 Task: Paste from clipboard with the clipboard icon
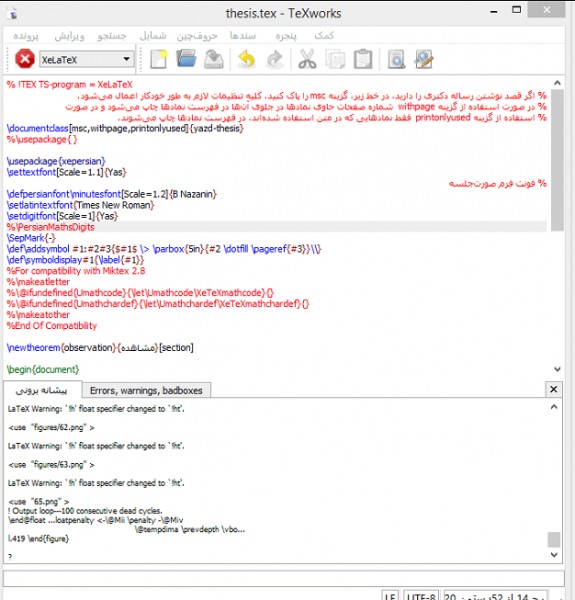[x=363, y=59]
